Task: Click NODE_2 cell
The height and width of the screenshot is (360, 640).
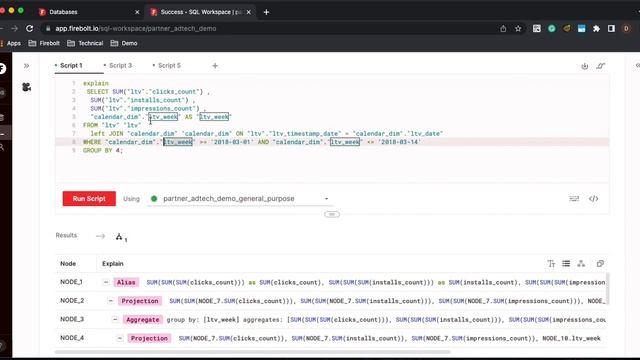Action: 72,300
